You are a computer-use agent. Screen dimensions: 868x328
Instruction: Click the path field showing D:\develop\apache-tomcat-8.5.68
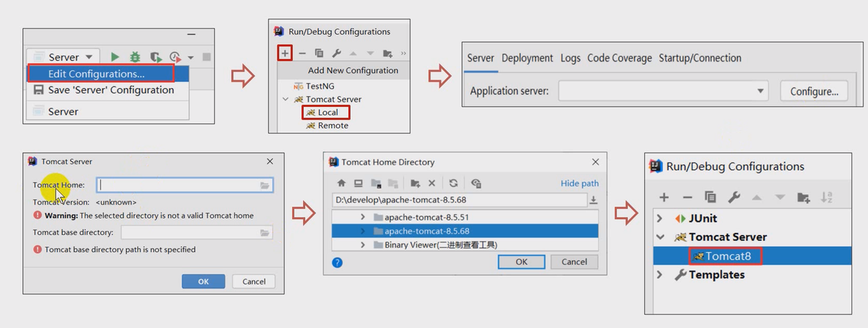pyautogui.click(x=459, y=200)
